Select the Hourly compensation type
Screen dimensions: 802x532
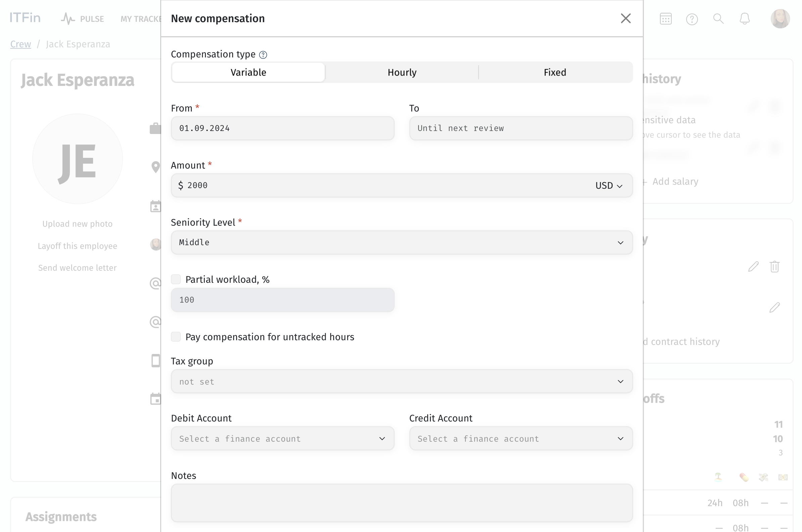(402, 72)
